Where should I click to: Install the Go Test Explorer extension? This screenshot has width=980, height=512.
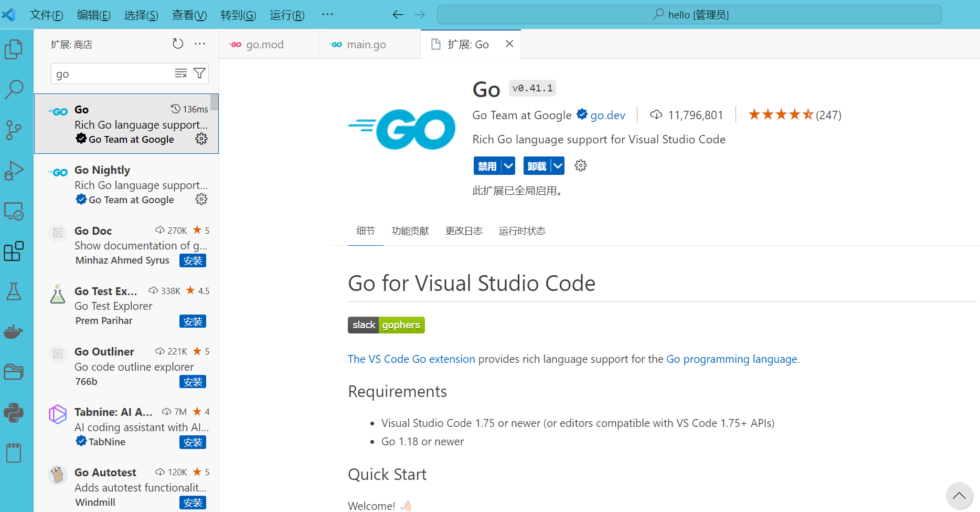tap(193, 321)
